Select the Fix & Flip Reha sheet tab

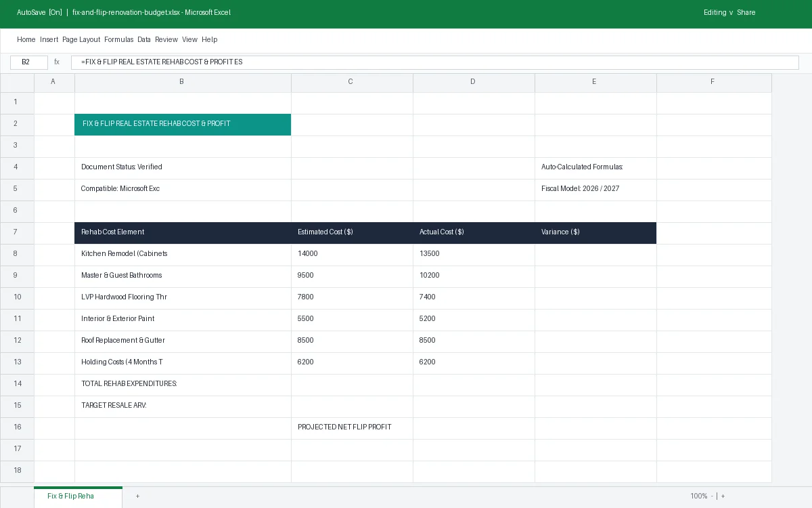pos(78,496)
